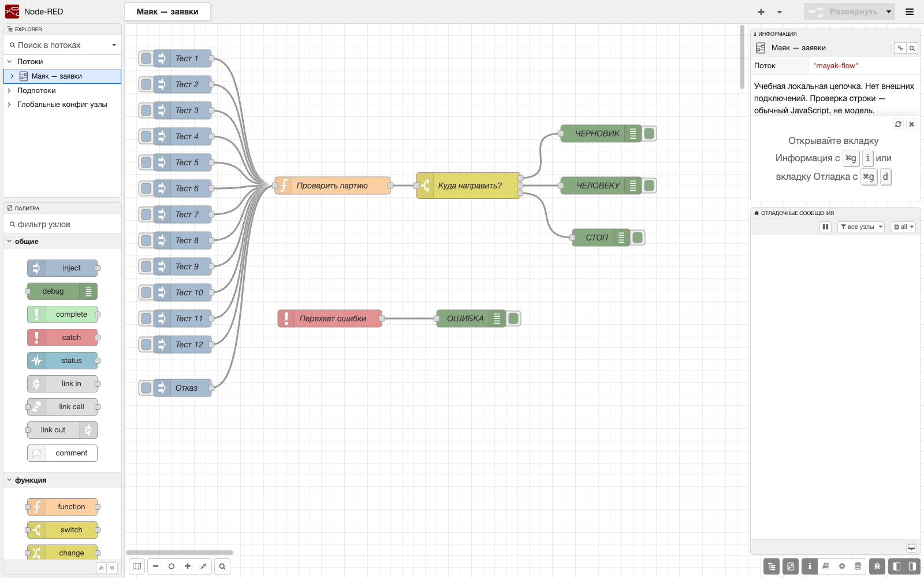Switch to the Маяк — заявки tab
Viewport: 924px width, 578px height.
click(167, 12)
